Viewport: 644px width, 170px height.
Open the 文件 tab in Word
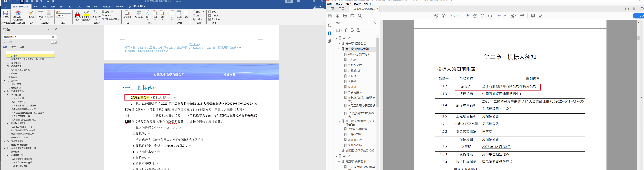(x=5, y=6)
